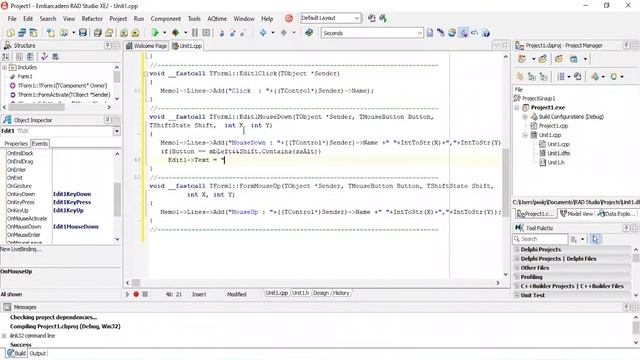Expand the Delphi Projects palette category
This screenshot has height=360, width=640.
(517, 249)
